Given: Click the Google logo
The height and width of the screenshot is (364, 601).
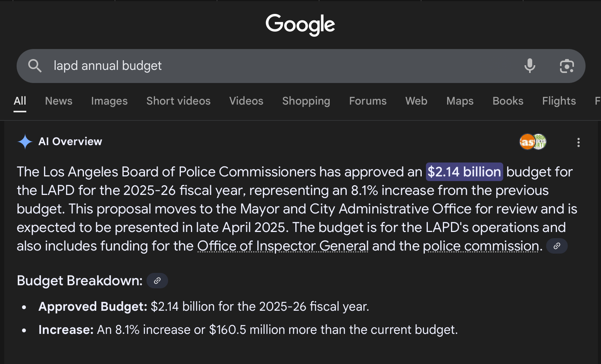Looking at the screenshot, I should tap(300, 24).
